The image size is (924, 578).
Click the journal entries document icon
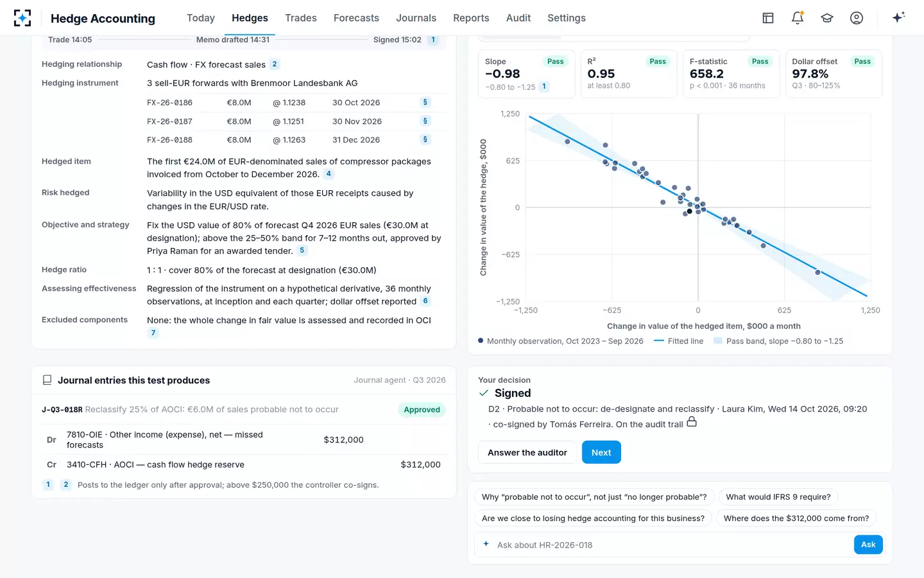pos(47,380)
